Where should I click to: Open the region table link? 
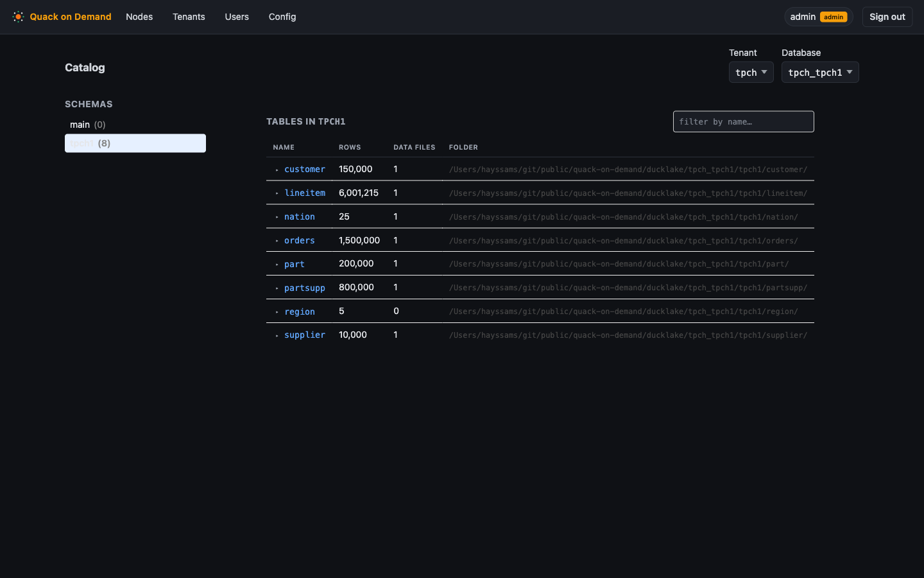(300, 311)
